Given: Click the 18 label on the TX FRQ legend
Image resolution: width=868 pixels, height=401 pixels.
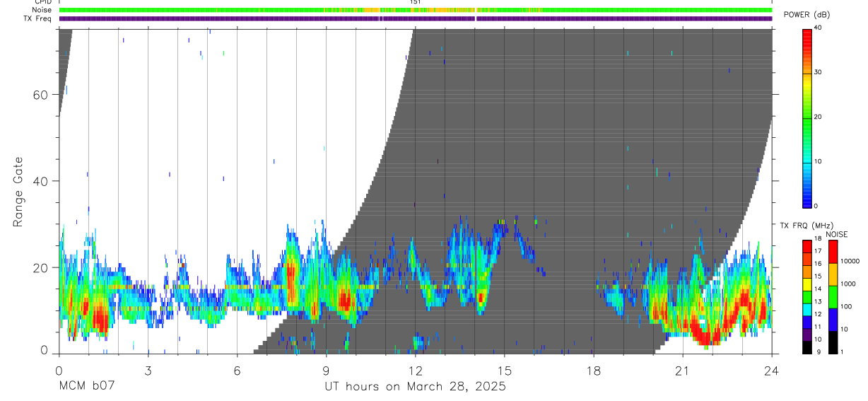Looking at the screenshot, I should 819,239.
